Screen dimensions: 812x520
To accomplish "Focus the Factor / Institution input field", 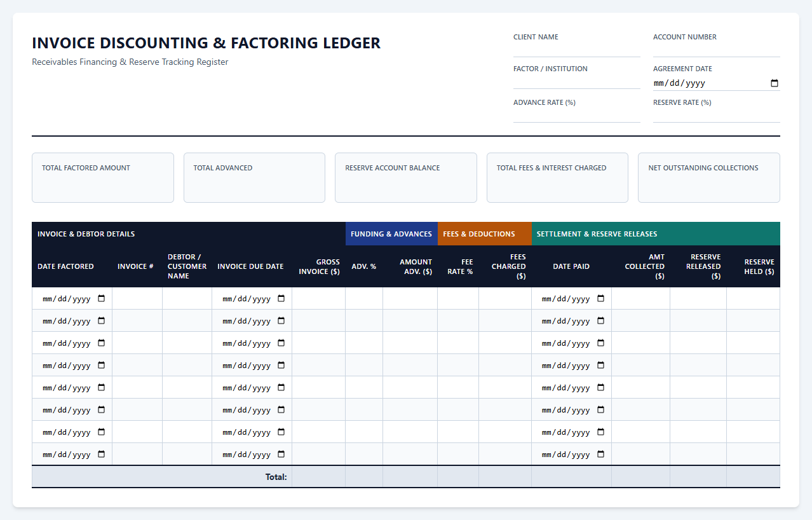I will [577, 82].
